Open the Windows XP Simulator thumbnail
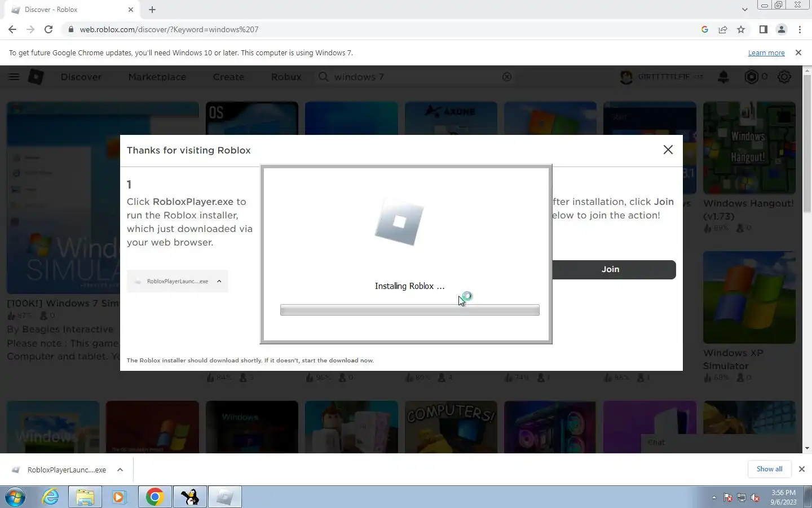The image size is (812, 508). click(749, 297)
